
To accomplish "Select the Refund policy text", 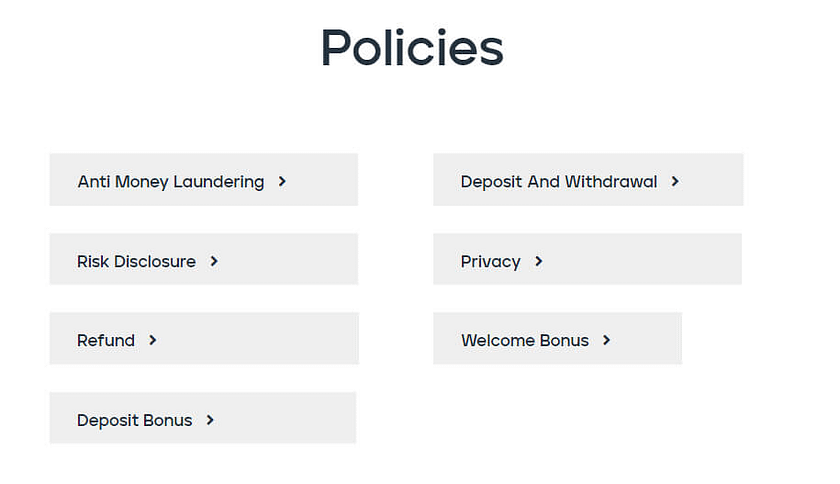I will (105, 340).
